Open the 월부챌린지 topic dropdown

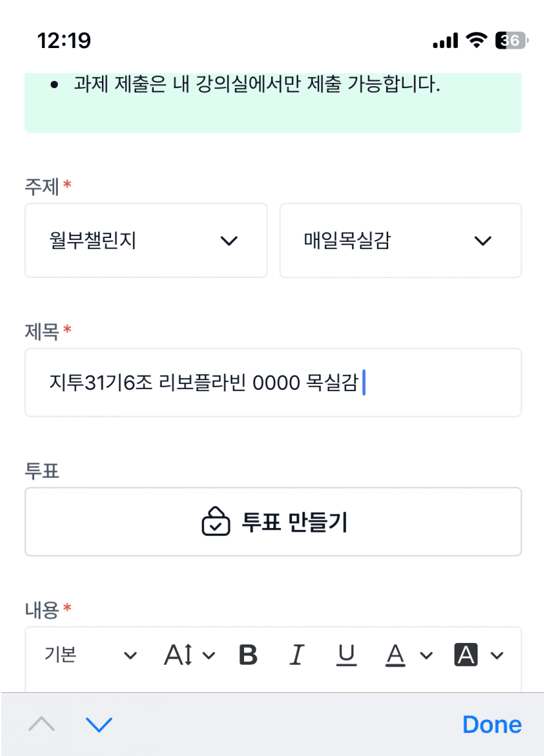point(146,241)
